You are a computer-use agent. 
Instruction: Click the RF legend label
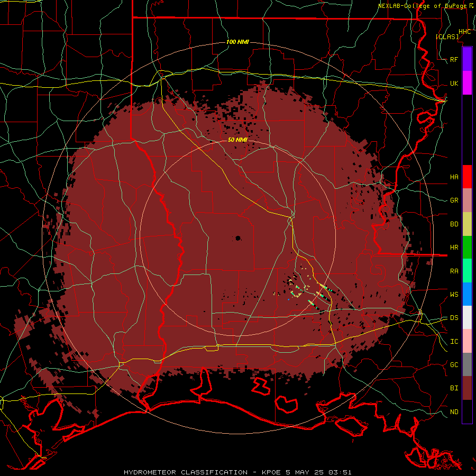coord(454,59)
